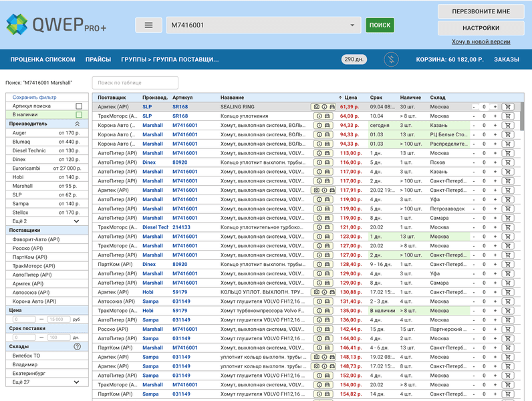Open info icon in 121,00 р. Diesel Technic row
532x401 pixels.
pos(319,227)
